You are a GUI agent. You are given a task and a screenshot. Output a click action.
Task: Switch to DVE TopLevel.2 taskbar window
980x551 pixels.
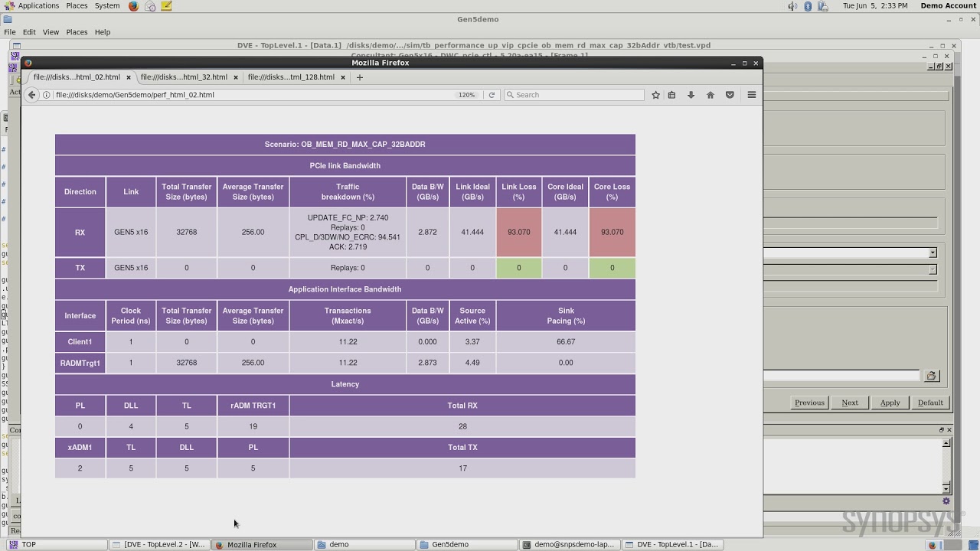pos(158,545)
